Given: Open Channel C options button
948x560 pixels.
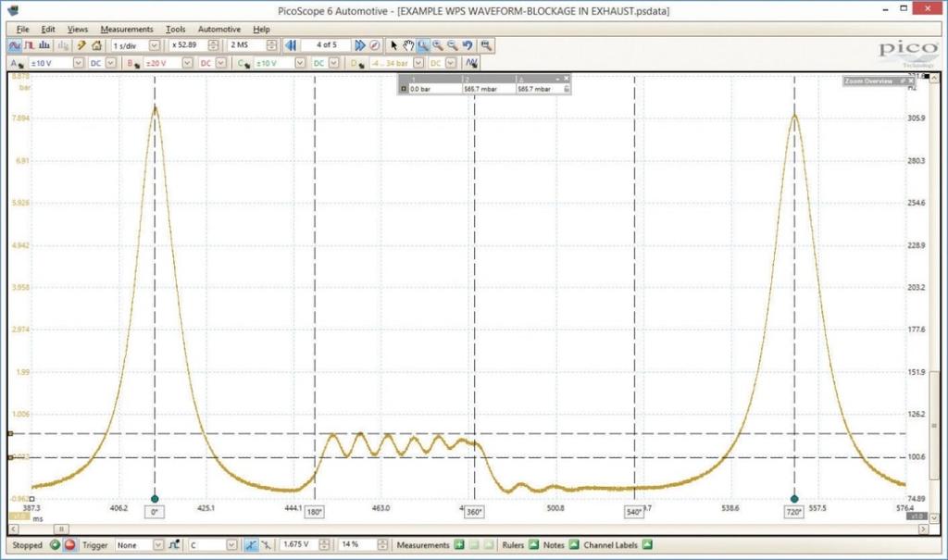Looking at the screenshot, I should (244, 63).
